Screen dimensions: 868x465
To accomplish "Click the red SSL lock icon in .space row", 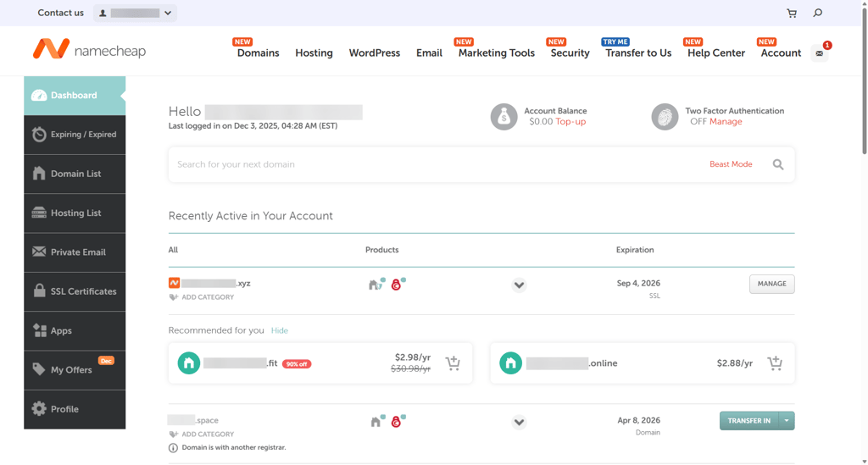I will pyautogui.click(x=397, y=422).
